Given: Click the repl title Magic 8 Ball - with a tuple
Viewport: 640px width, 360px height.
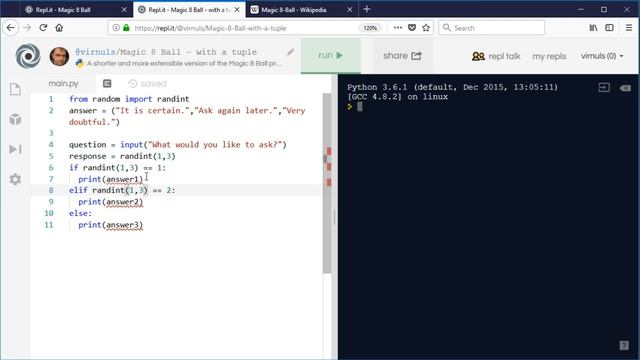Looking at the screenshot, I should 188,52.
